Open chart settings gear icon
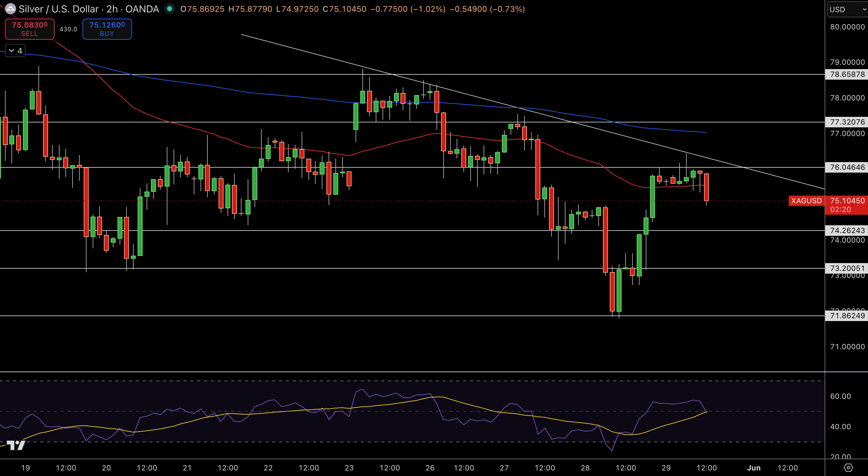Viewport: 868px width, 476px height. (848, 468)
